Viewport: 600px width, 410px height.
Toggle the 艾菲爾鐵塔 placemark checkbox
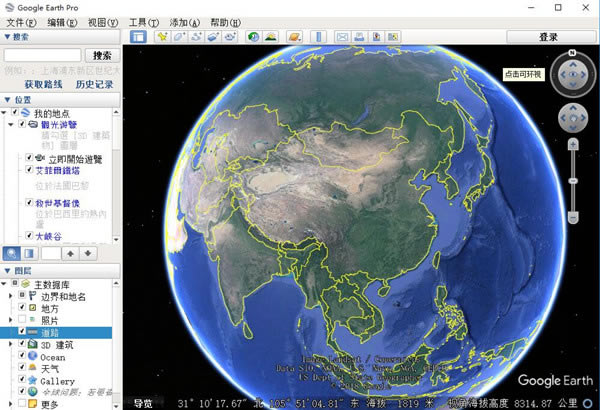30,171
